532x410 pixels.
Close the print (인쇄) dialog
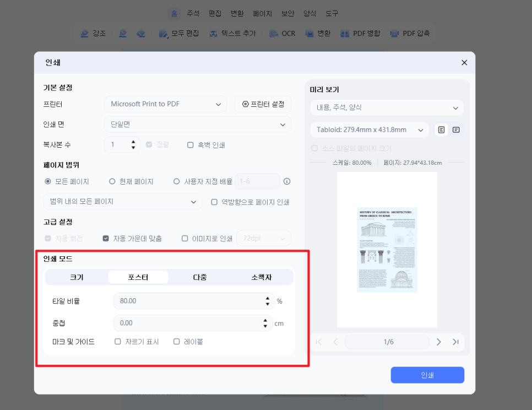(x=464, y=63)
